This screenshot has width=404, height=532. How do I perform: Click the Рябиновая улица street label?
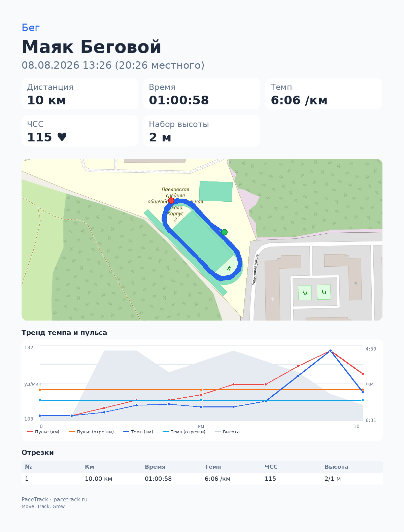[x=255, y=270]
